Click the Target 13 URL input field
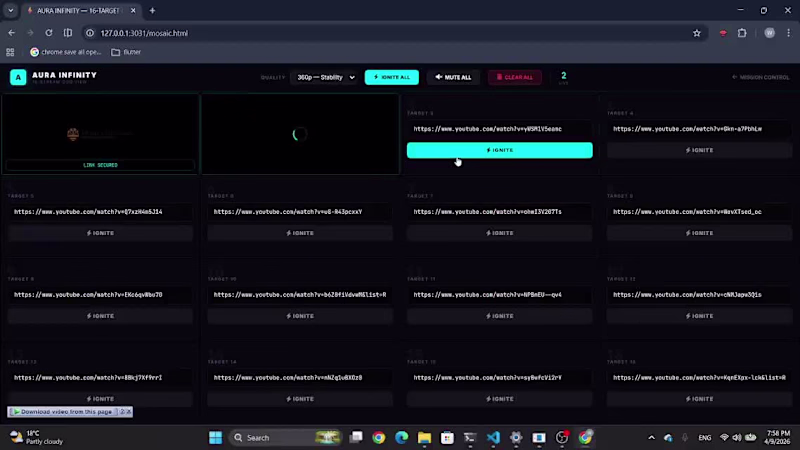 (100, 378)
